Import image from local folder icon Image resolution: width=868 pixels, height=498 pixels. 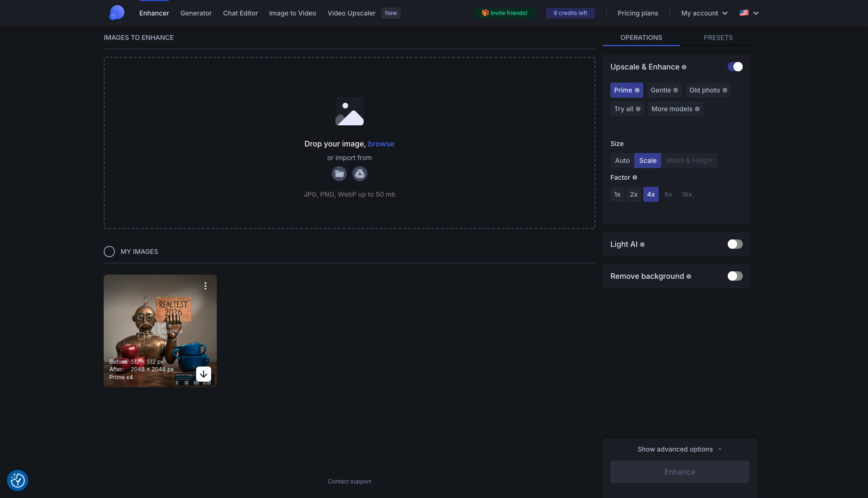[x=339, y=174]
